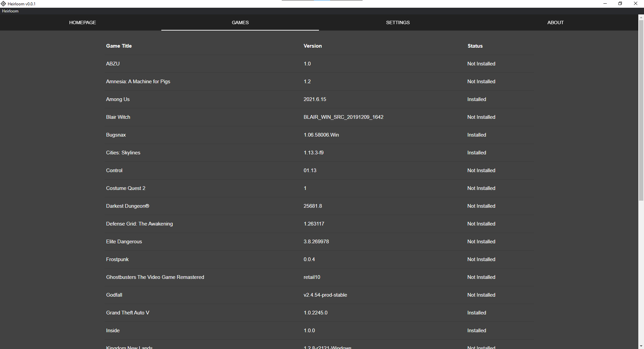644x349 pixels.
Task: Switch to the SETTINGS tab
Action: click(x=398, y=22)
